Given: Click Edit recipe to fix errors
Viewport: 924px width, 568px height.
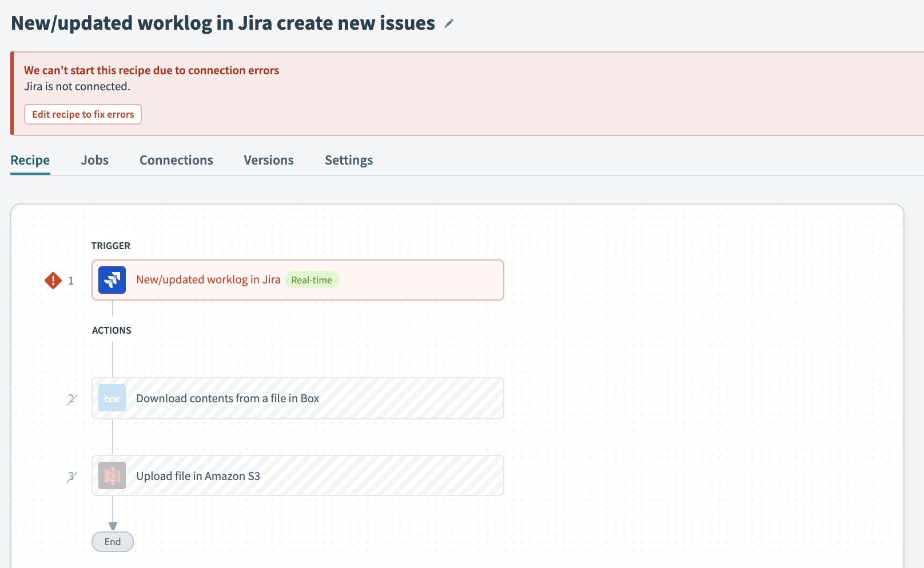Looking at the screenshot, I should coord(82,114).
